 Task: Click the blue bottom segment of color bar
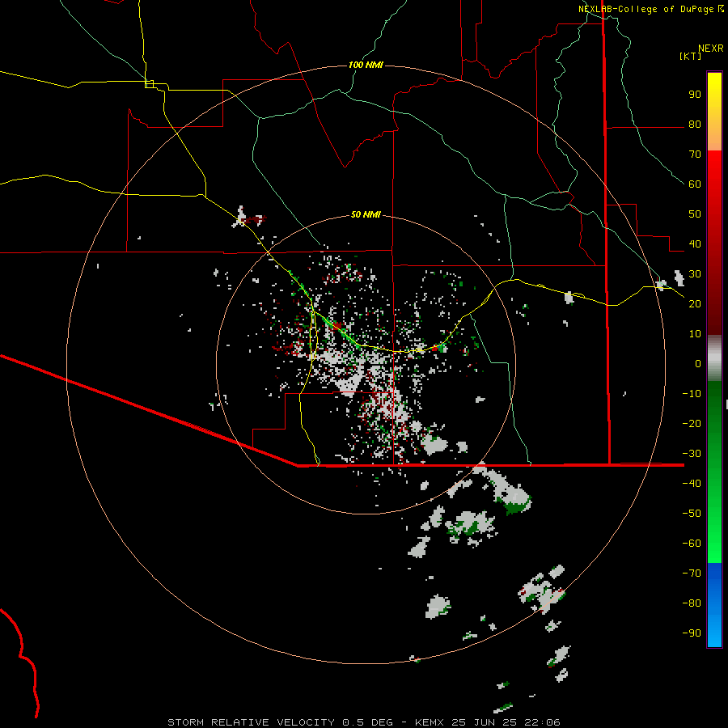coord(714,605)
